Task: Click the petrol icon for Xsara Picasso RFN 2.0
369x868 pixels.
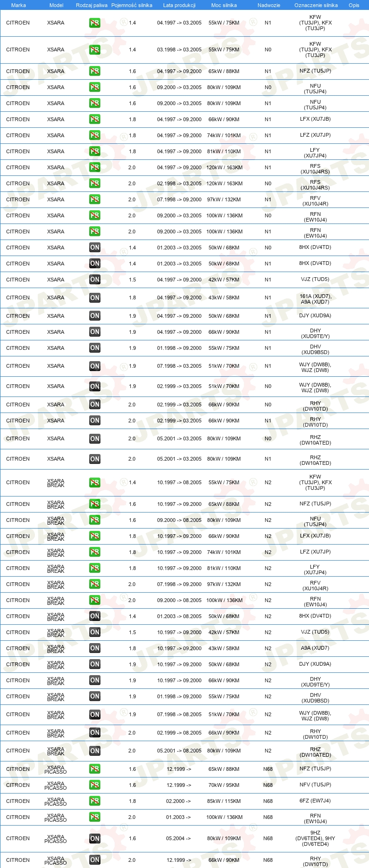Action: tap(95, 817)
